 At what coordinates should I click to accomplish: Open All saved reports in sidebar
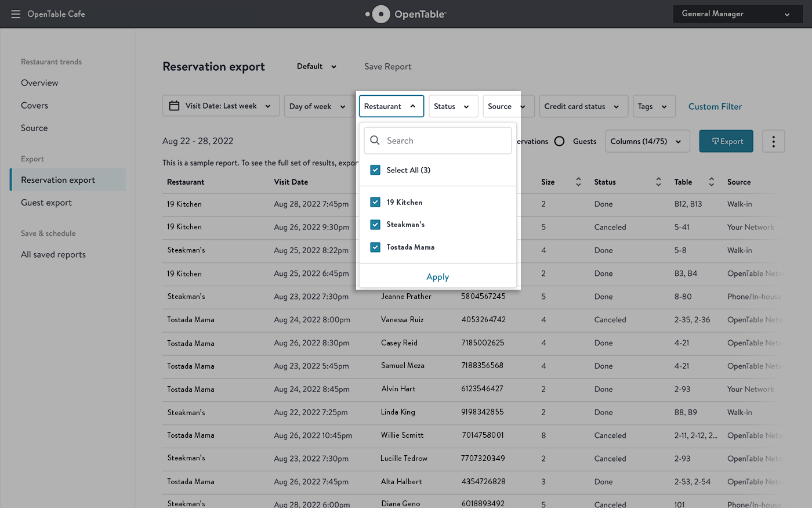tap(53, 254)
